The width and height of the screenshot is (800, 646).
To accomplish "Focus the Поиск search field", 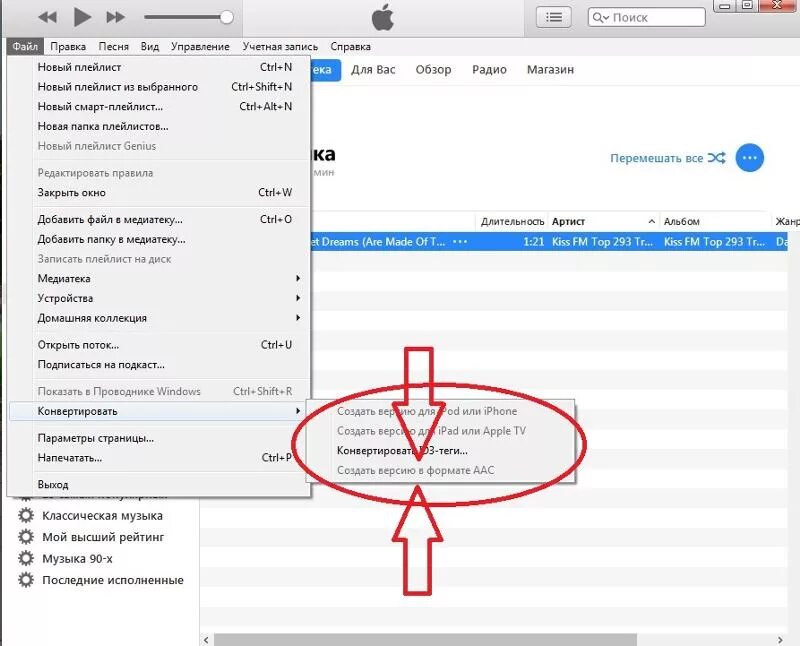I will pos(646,17).
